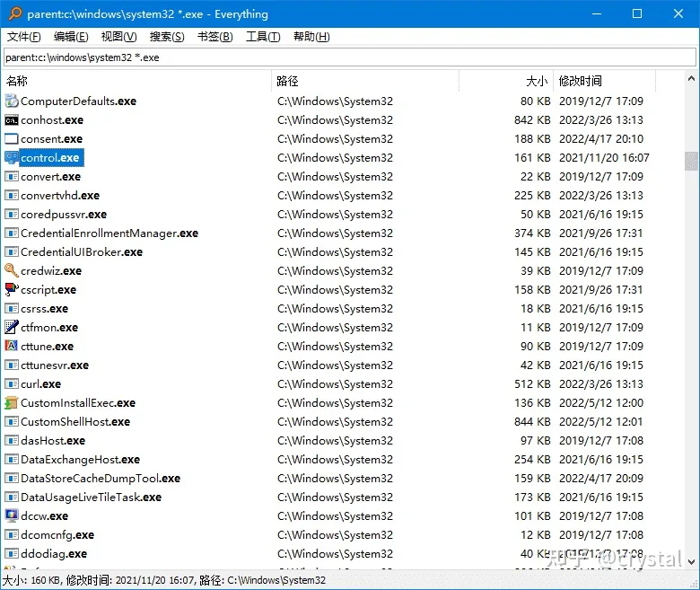Click into the search query field
The height and width of the screenshot is (590, 700).
(x=350, y=57)
